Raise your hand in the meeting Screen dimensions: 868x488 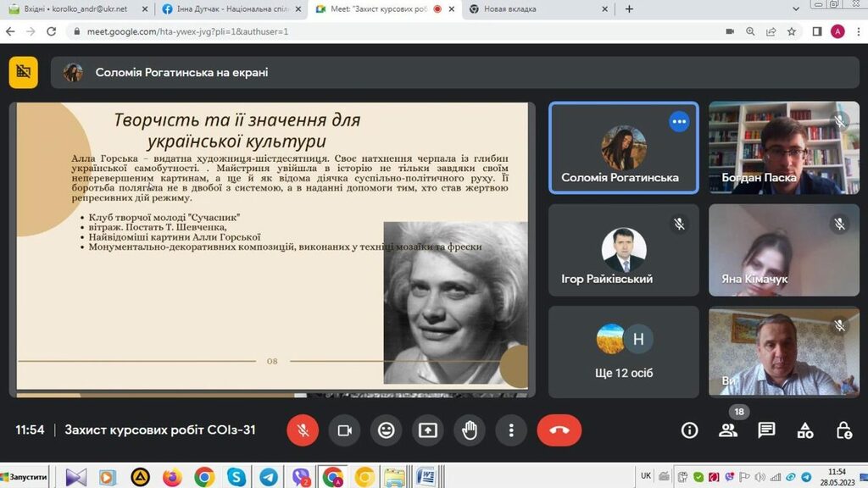[x=470, y=430]
